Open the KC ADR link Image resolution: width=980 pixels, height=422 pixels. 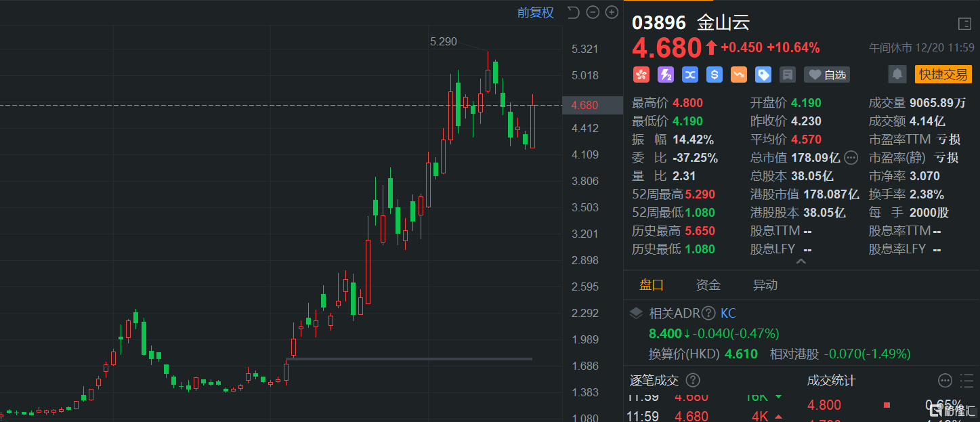[x=728, y=313]
